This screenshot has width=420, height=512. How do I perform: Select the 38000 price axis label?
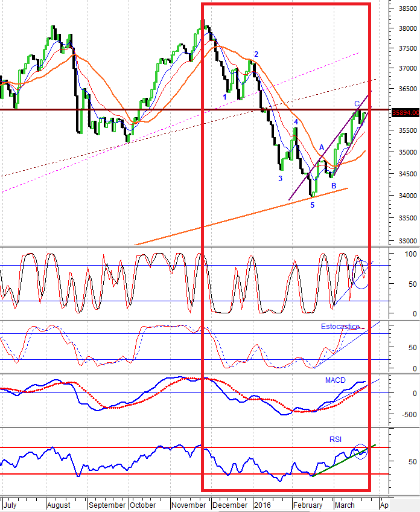407,29
